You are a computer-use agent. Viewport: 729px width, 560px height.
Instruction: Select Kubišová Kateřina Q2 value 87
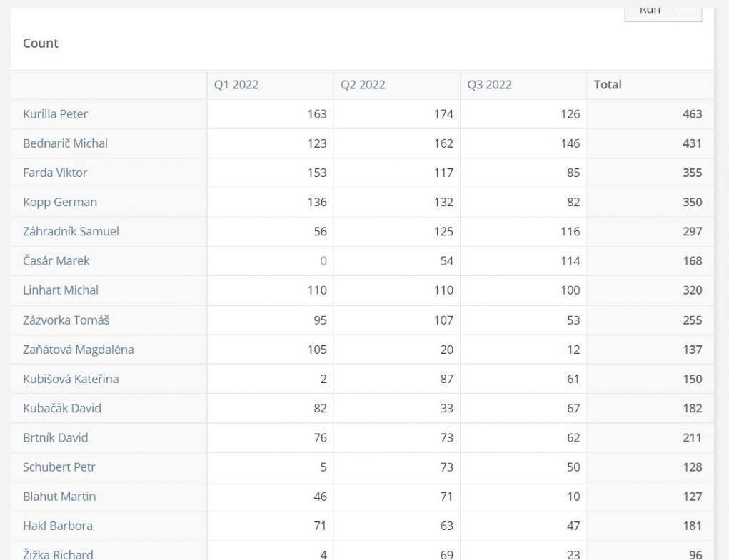click(447, 379)
